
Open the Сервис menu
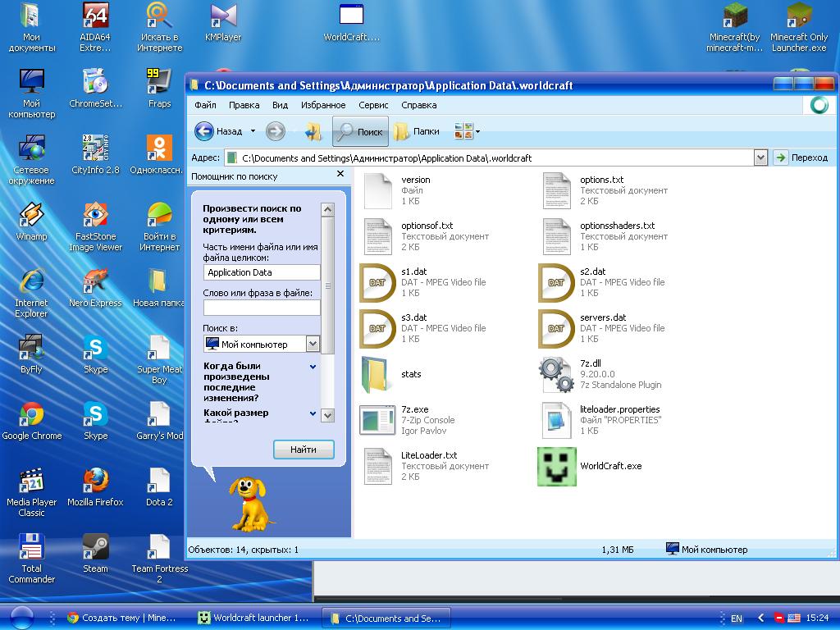(373, 105)
